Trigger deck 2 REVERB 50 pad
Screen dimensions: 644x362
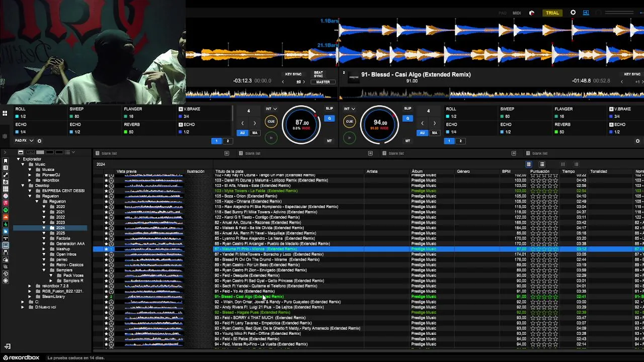579,128
